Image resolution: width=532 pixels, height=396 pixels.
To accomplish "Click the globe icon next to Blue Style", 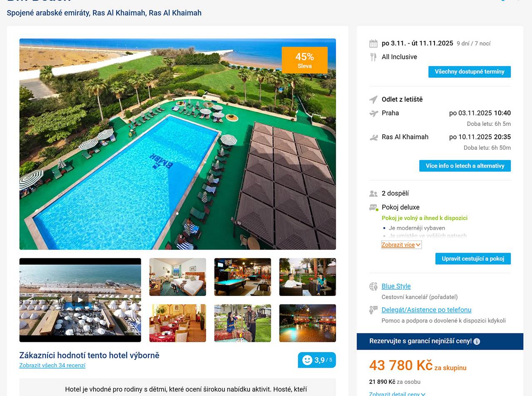I will (373, 286).
